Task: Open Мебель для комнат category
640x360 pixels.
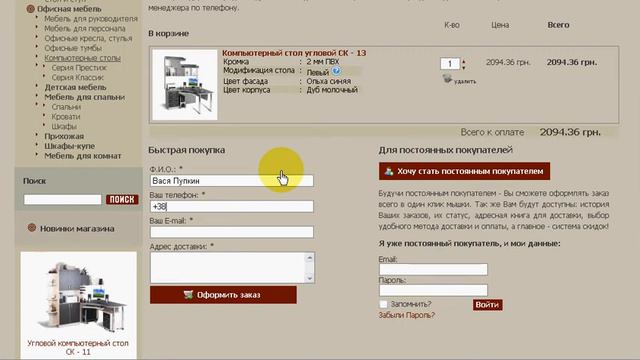Action: tap(83, 156)
